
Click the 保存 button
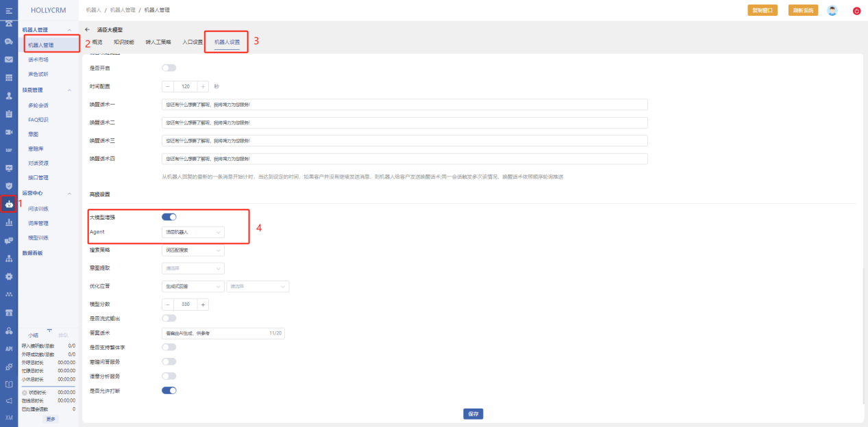(x=473, y=414)
